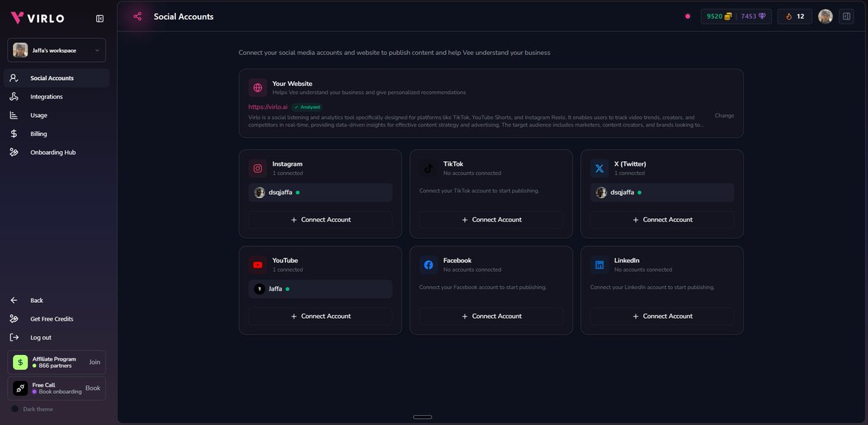Click the X (Twitter) logo icon
868x425 pixels.
pyautogui.click(x=599, y=168)
